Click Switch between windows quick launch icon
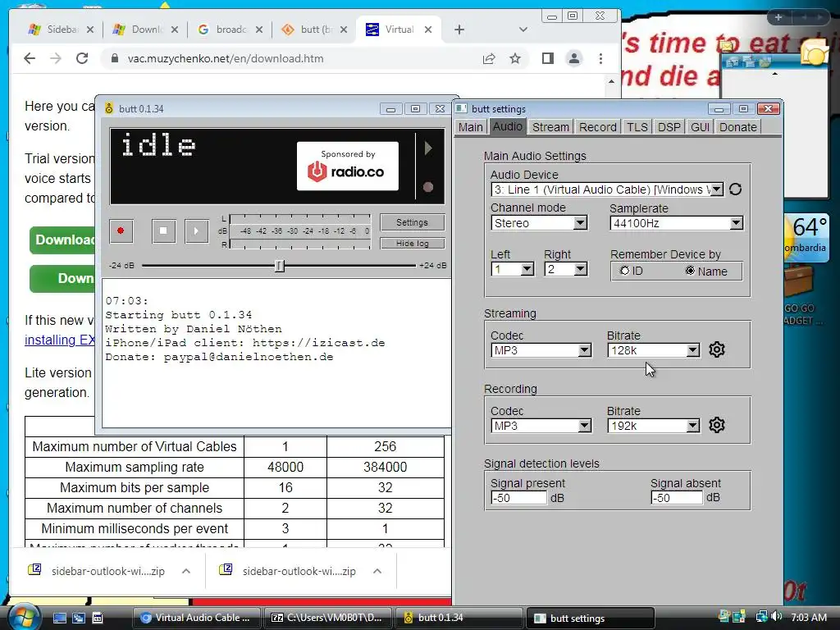Screen dimensions: 840x630 point(79,618)
